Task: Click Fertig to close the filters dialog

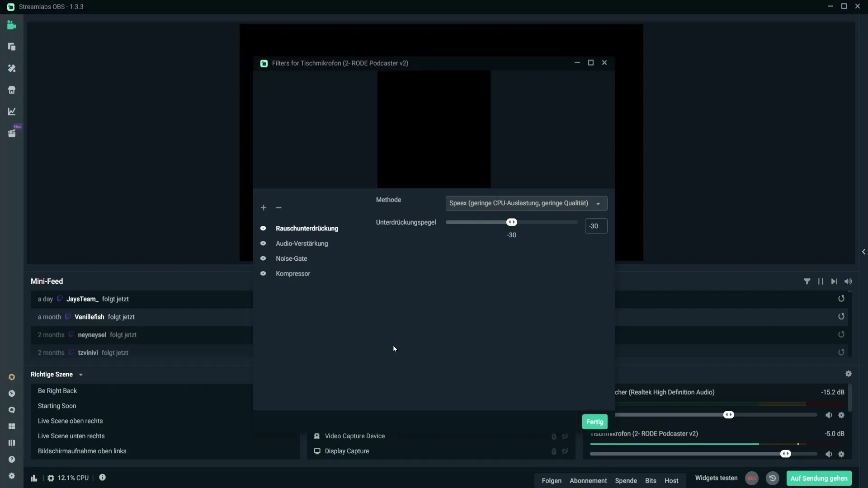Action: point(594,422)
